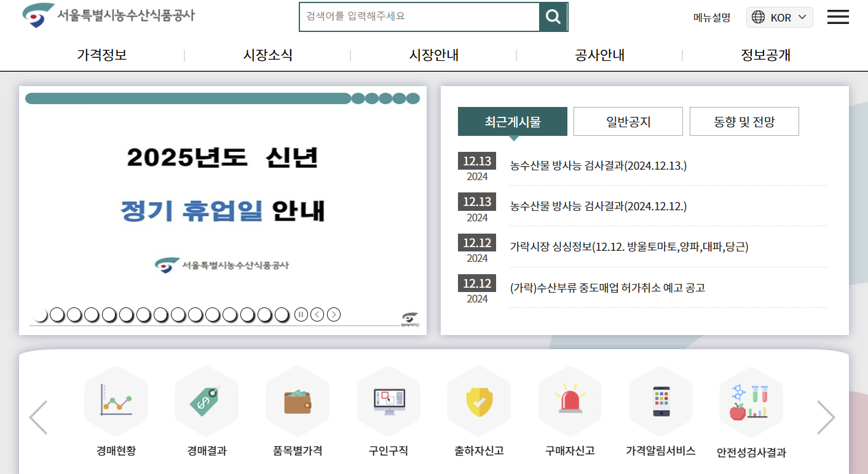
Task: Click the magnifier search button
Action: pyautogui.click(x=553, y=17)
